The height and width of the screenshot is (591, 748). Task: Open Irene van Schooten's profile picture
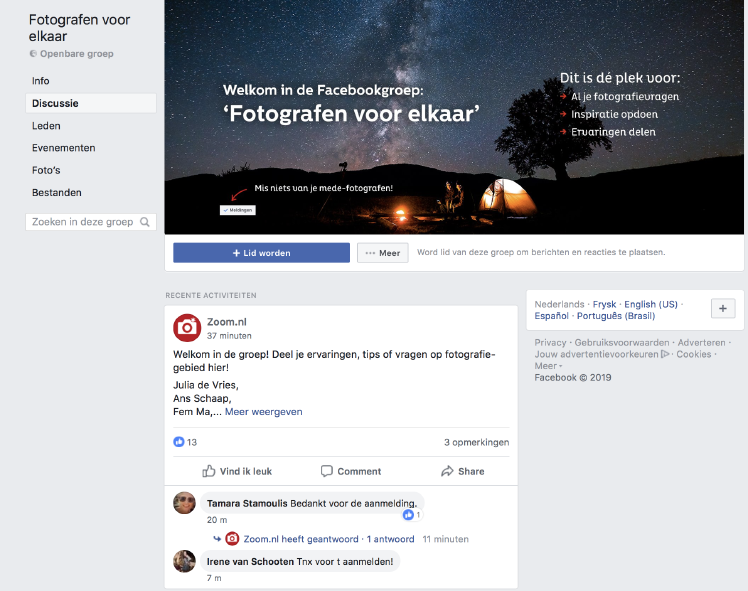184,561
